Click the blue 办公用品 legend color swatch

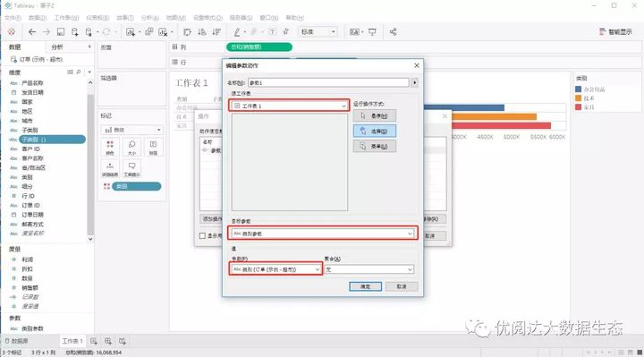coord(579,89)
